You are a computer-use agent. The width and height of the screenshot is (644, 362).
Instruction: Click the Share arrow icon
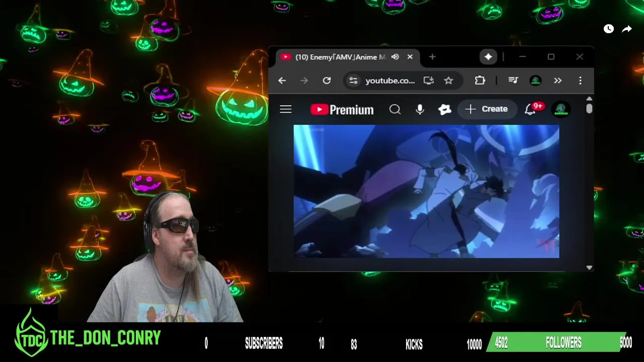[627, 29]
